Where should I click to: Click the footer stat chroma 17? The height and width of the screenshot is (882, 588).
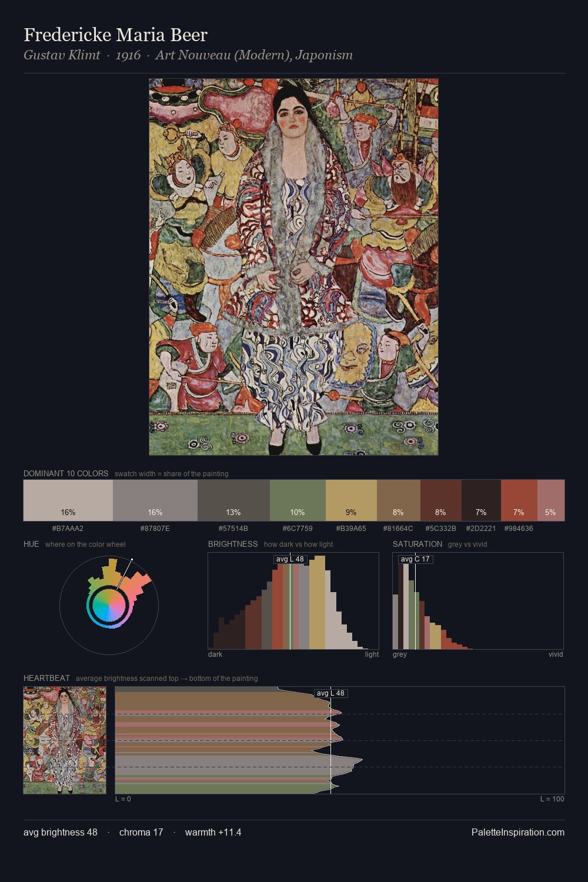tap(141, 832)
